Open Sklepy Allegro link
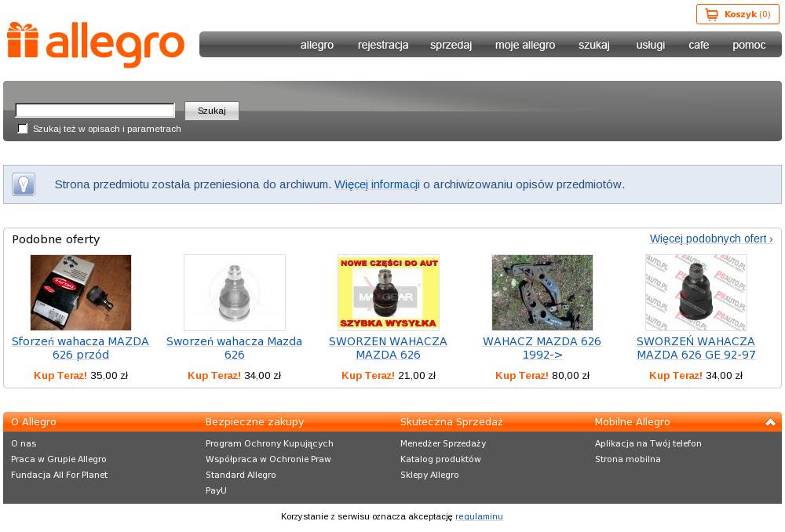Screen dimensions: 785x532 pos(429,475)
